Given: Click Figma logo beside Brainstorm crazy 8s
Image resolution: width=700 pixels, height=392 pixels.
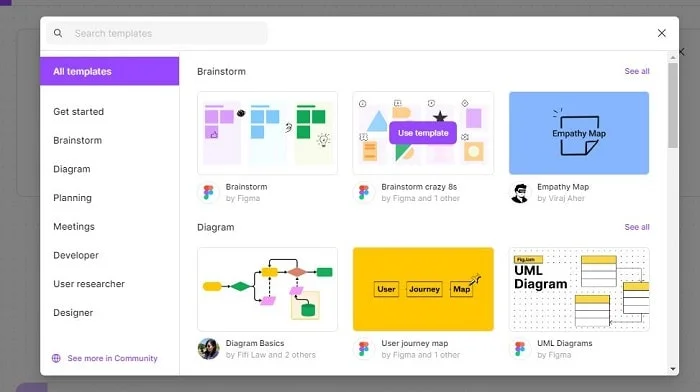Looking at the screenshot, I should click(364, 192).
